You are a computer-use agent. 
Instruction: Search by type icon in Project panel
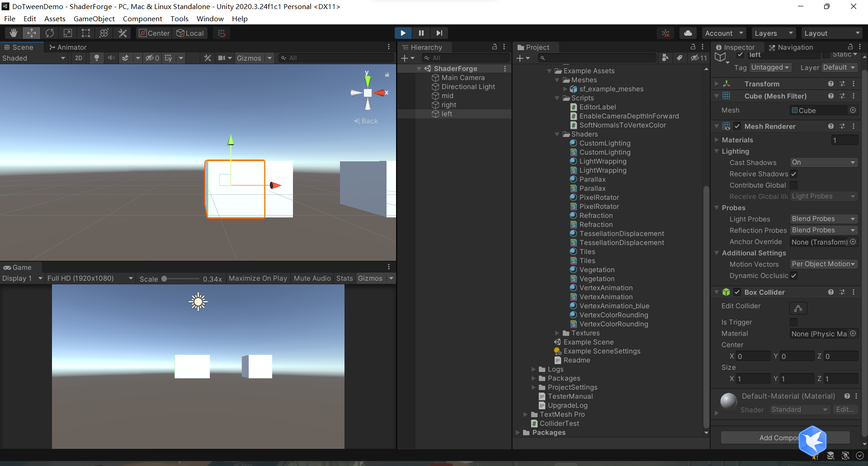[665, 58]
